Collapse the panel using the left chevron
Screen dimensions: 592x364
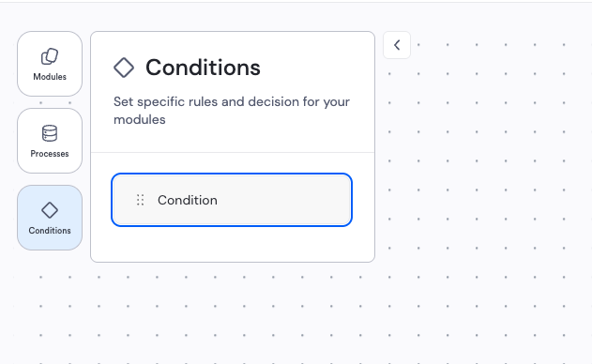(x=397, y=45)
